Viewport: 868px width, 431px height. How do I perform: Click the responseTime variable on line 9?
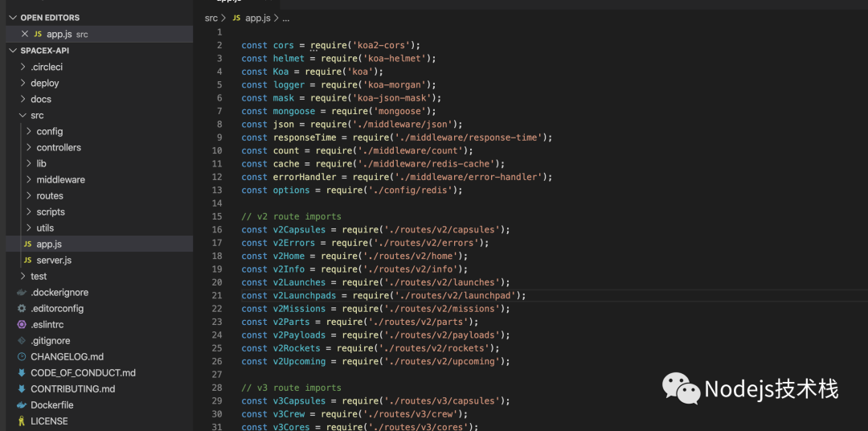click(305, 138)
